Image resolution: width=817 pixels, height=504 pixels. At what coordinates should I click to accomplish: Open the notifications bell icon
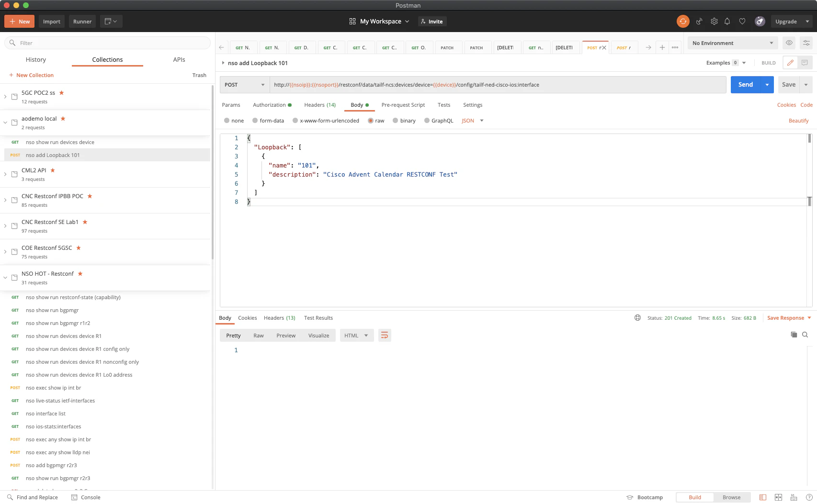point(727,22)
